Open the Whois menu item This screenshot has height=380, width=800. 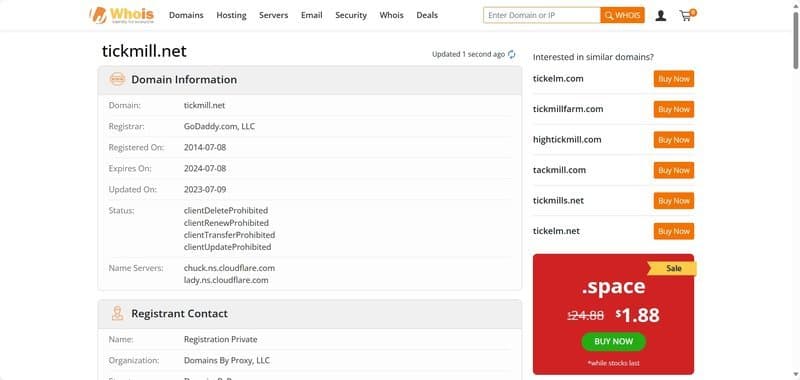(391, 15)
